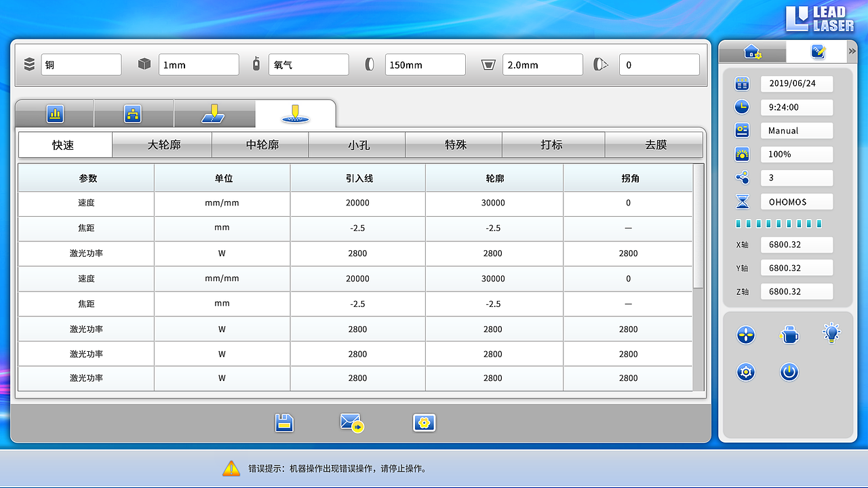Click the 拐角 column header
Screen dimensions: 868x488
[628, 178]
